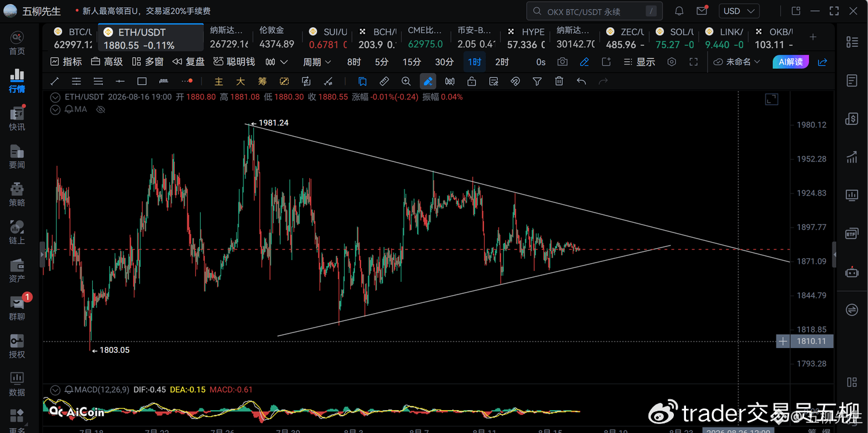The width and height of the screenshot is (868, 433).
Task: Open the 快讯 news flash sidebar icon
Action: [x=17, y=119]
